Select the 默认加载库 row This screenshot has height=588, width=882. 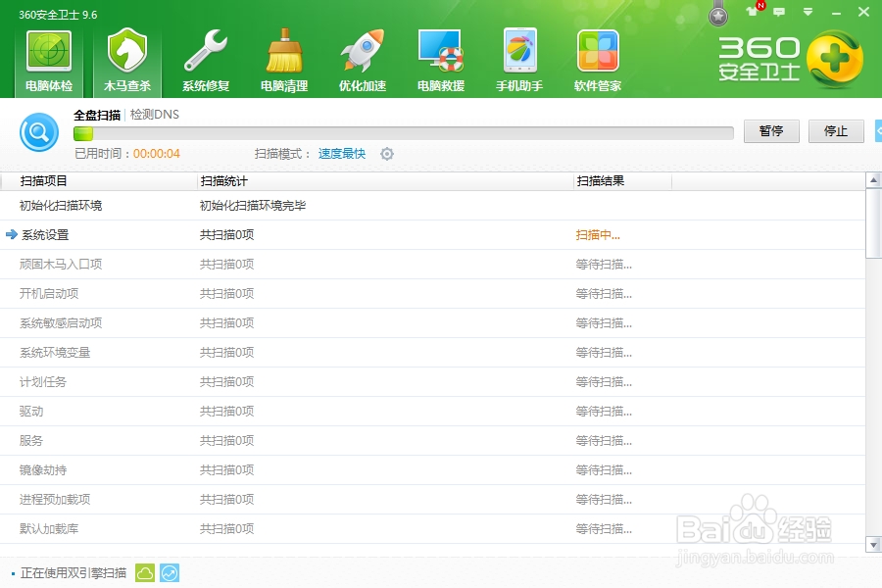pos(432,529)
